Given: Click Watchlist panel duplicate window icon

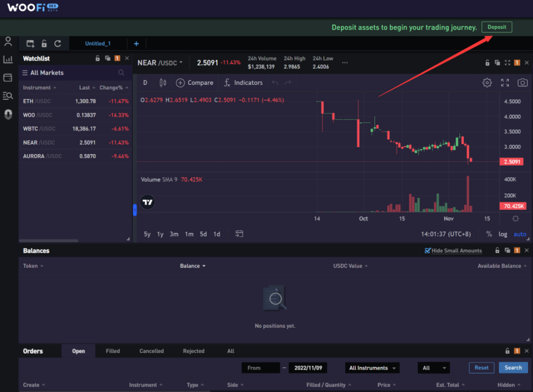Looking at the screenshot, I should pos(108,58).
